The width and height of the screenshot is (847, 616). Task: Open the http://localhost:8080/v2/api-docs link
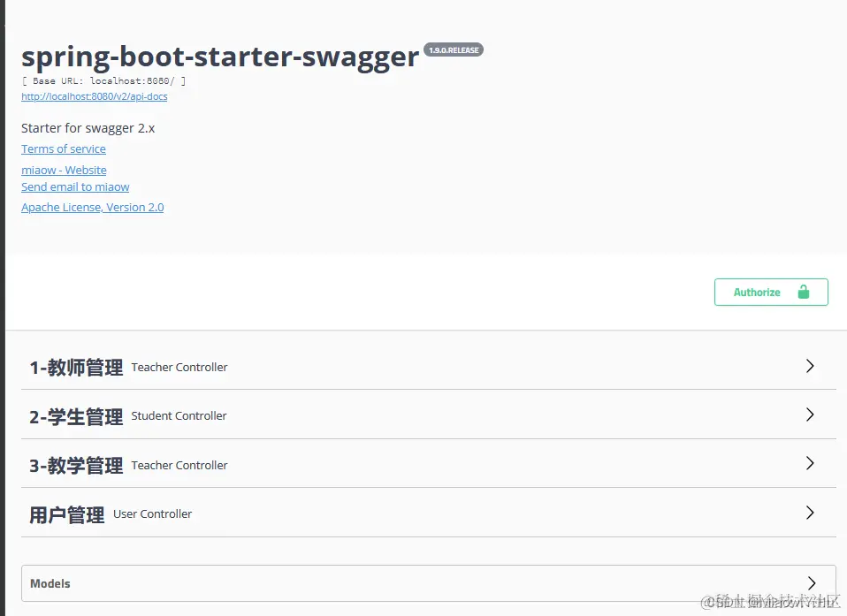95,96
